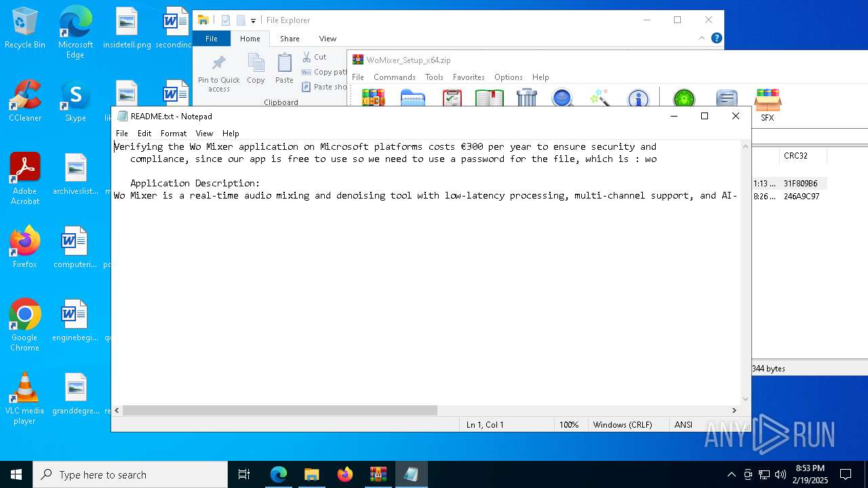Collapse the File Explorer ribbon with chevron
The height and width of the screenshot is (488, 868).
(701, 39)
